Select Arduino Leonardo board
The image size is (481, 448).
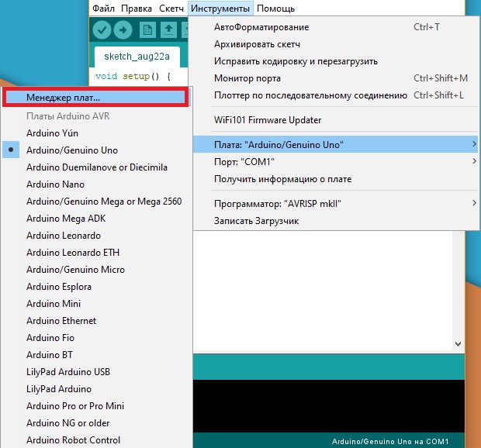click(x=96, y=236)
